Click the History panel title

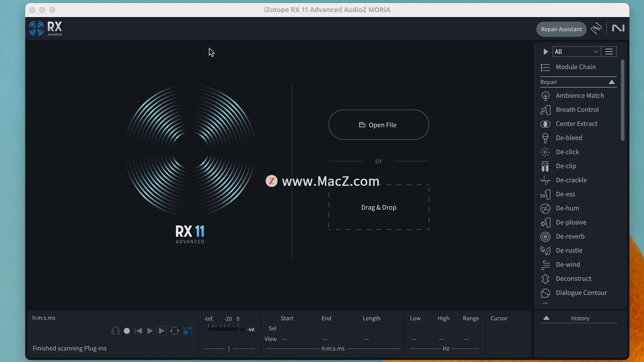click(x=580, y=318)
